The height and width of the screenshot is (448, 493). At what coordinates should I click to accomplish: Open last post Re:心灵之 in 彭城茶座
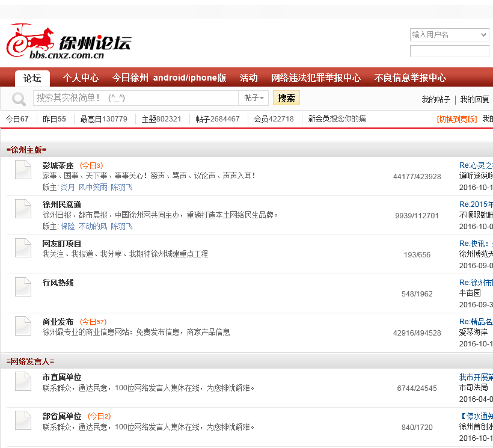pyautogui.click(x=476, y=165)
